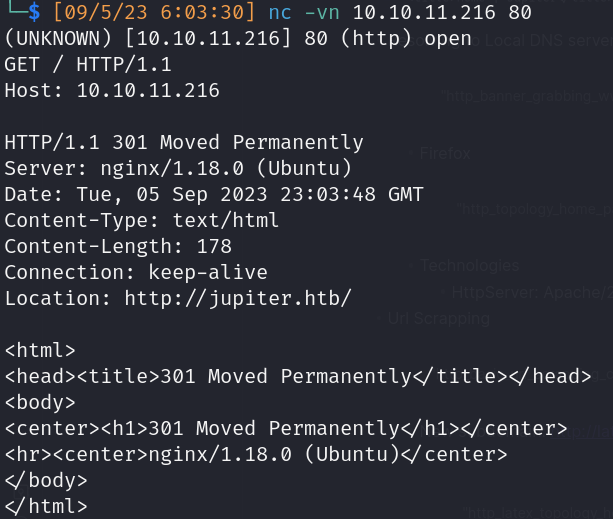613x519 pixels.
Task: Click the Date header line
Action: coord(214,194)
